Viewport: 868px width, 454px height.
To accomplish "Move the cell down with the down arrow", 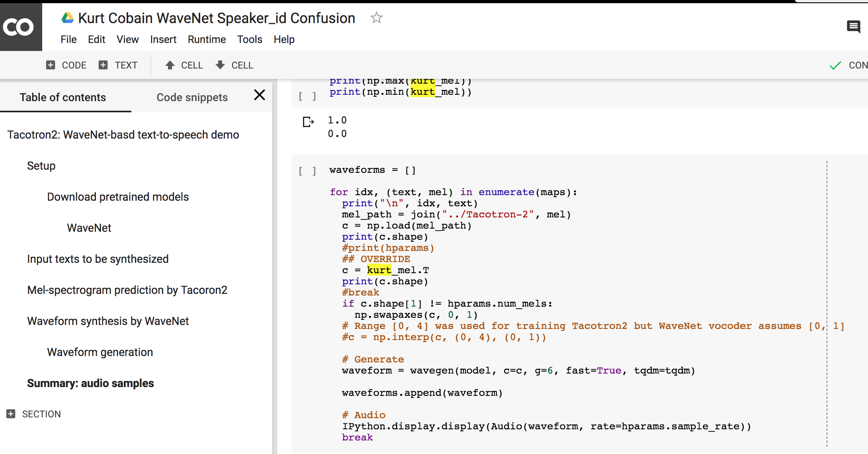I will [x=220, y=65].
